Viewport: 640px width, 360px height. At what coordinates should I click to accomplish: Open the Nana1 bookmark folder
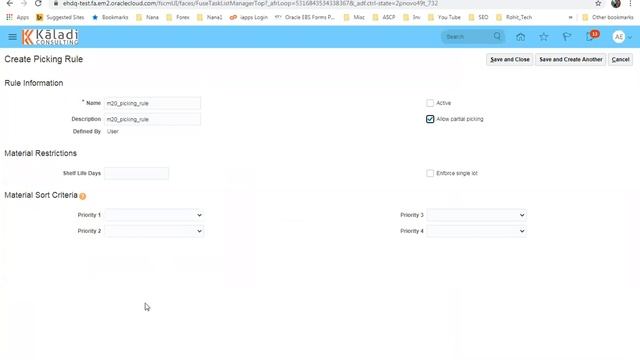(210, 18)
